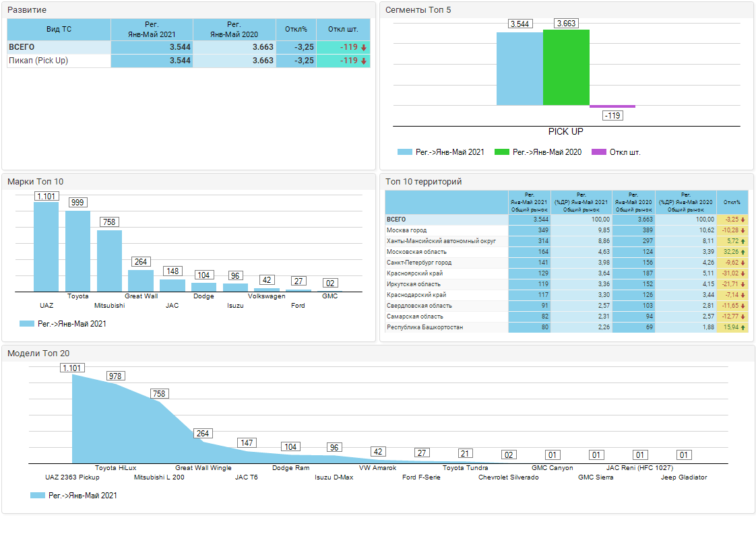Click red down arrow in Развитие ВСЕГО row
The width and height of the screenshot is (756, 534).
coord(364,48)
